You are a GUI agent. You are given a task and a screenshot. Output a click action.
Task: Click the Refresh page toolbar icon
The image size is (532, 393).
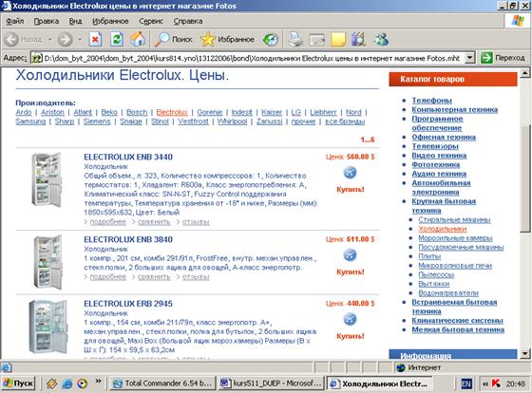click(117, 39)
